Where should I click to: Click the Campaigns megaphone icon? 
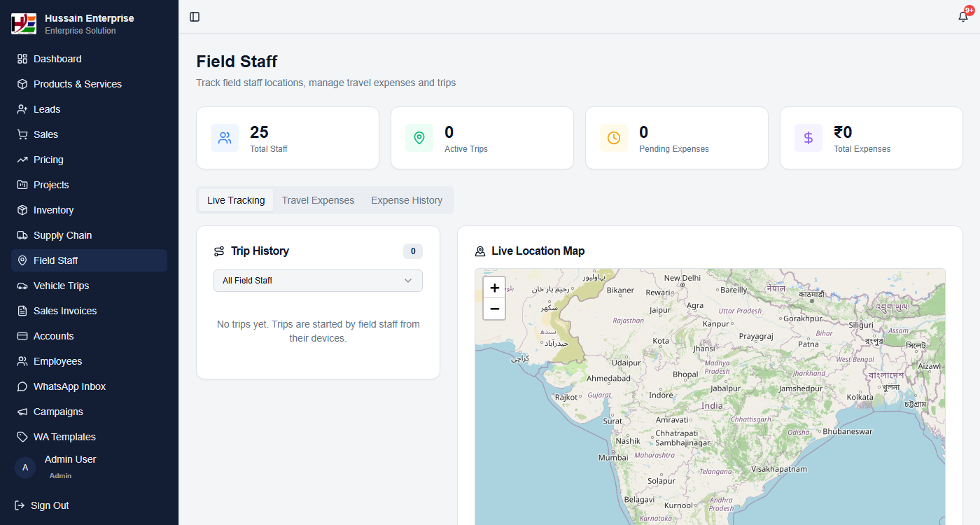click(x=22, y=412)
